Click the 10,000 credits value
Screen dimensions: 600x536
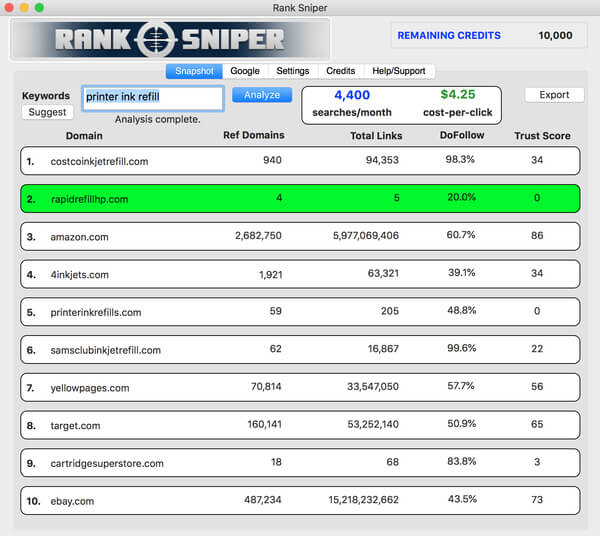tap(555, 36)
